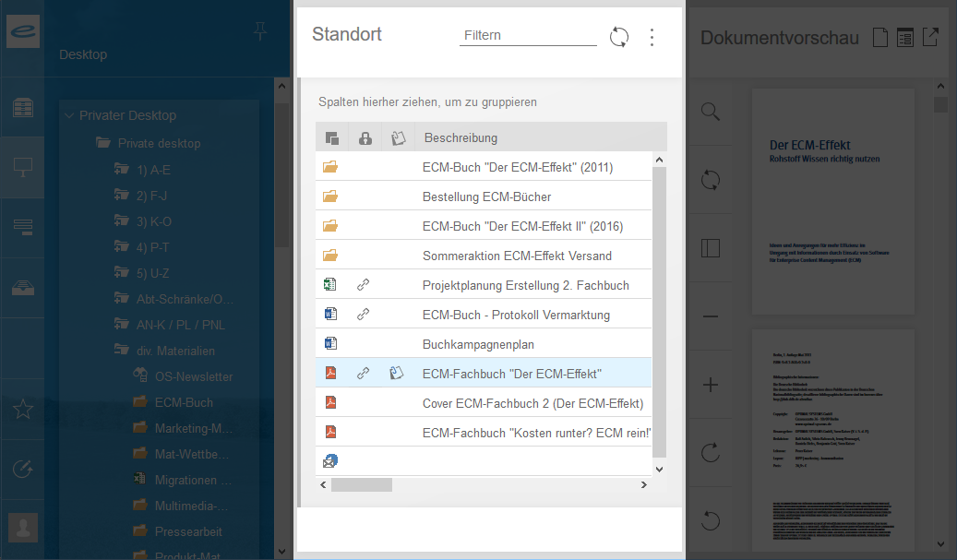
Task: Open the three-dot options menu in Standort
Action: tap(652, 37)
